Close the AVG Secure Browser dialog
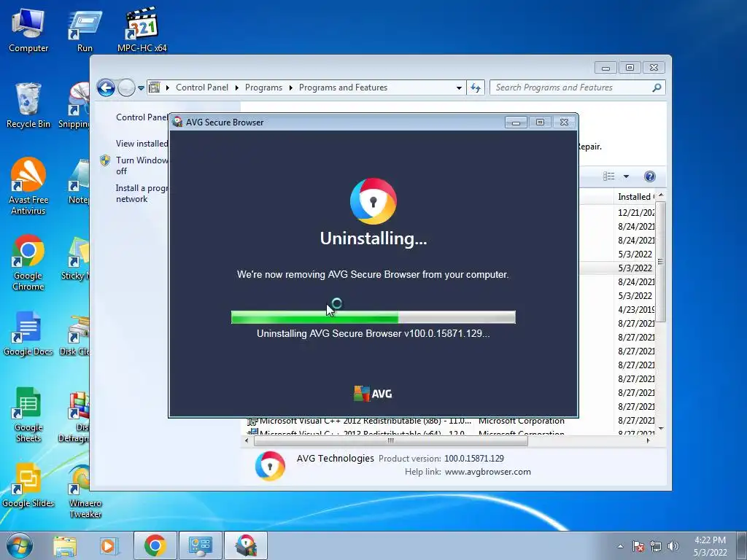The width and height of the screenshot is (747, 560). pos(564,122)
